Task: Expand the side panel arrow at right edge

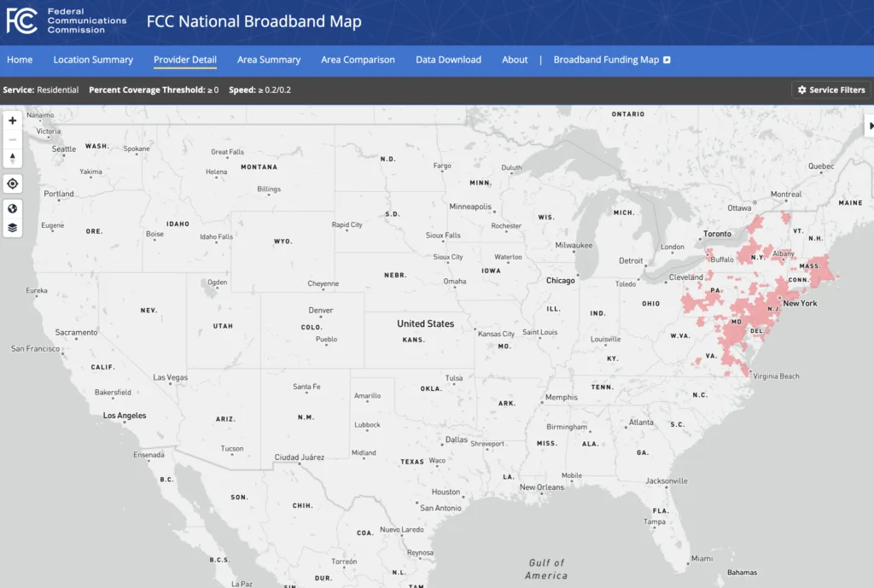Action: coord(870,125)
